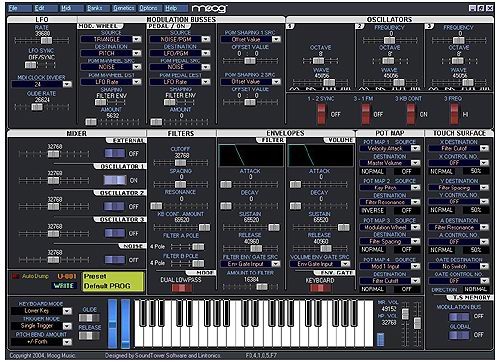The width and height of the screenshot is (500, 362).
Task: Adjust the Filter Resonance slider
Action: pyautogui.click(x=181, y=206)
